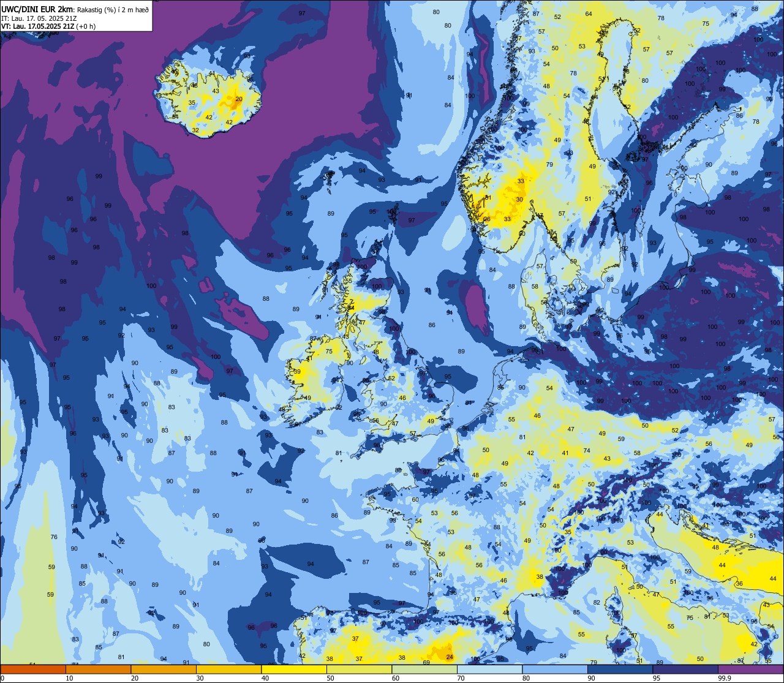Click the humidity value 64 over northern Sweden
This screenshot has height=683, width=784.
tap(589, 14)
